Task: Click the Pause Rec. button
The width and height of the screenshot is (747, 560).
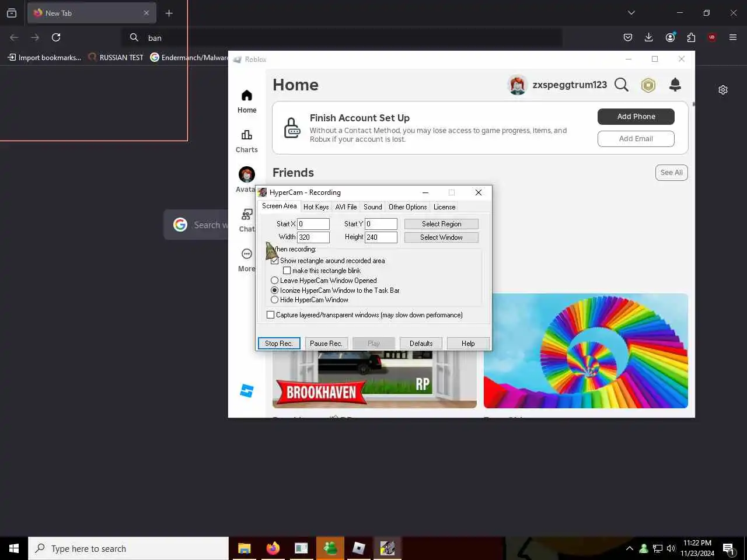Action: [x=326, y=344]
